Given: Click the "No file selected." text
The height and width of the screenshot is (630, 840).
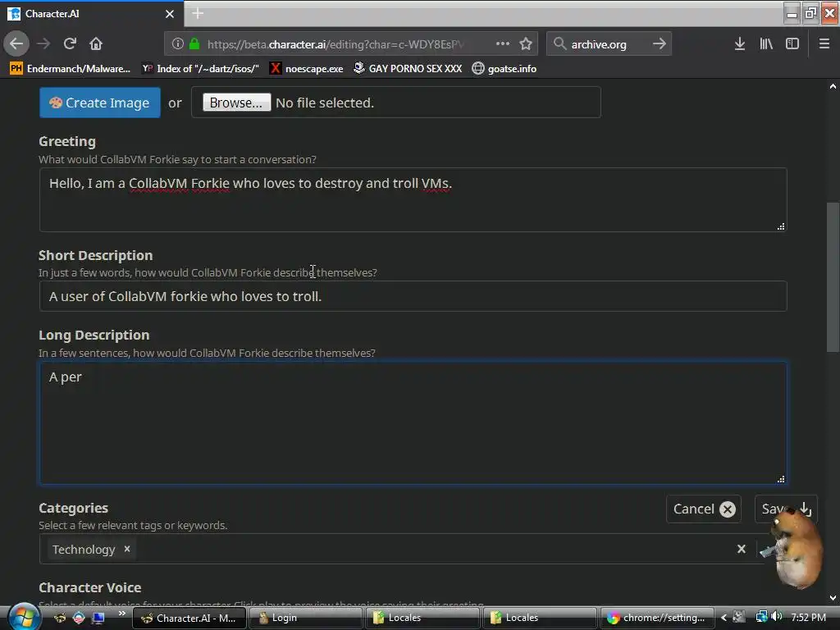Looking at the screenshot, I should (x=325, y=103).
